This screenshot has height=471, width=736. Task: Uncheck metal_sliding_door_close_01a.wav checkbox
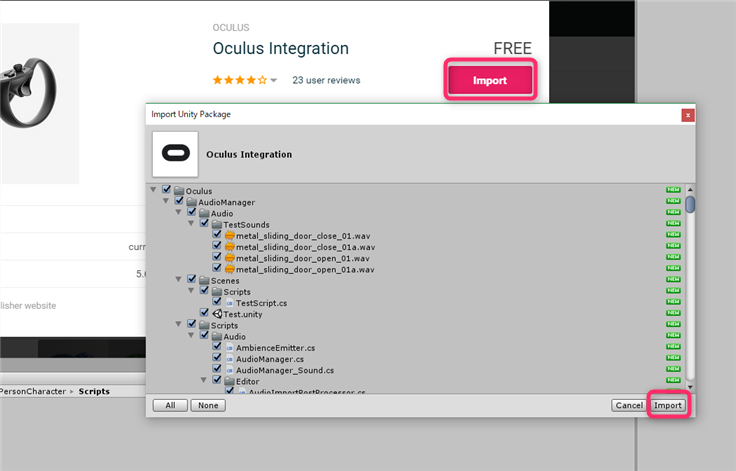[x=217, y=246]
